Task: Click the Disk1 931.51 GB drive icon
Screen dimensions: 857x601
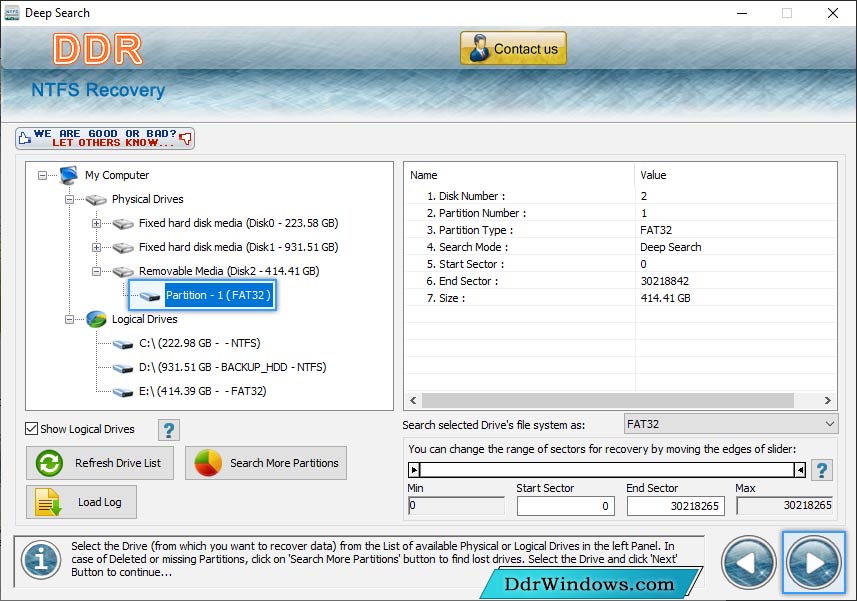Action: (123, 248)
